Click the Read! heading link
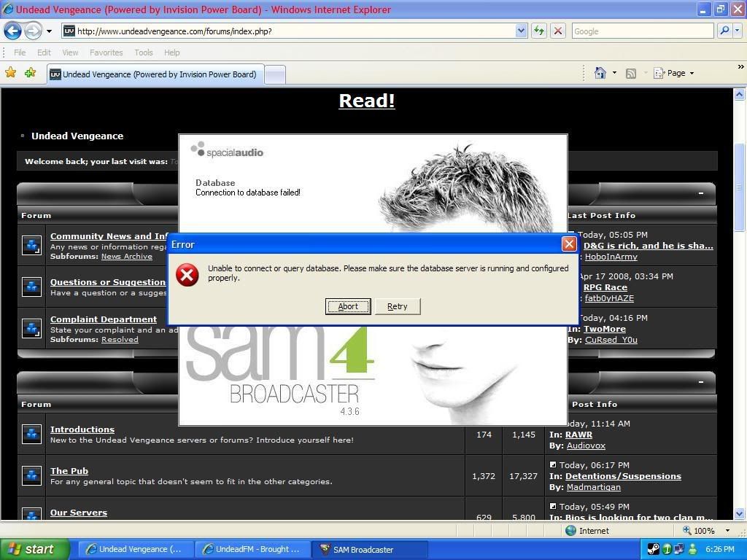The width and height of the screenshot is (747, 560). coord(367,101)
